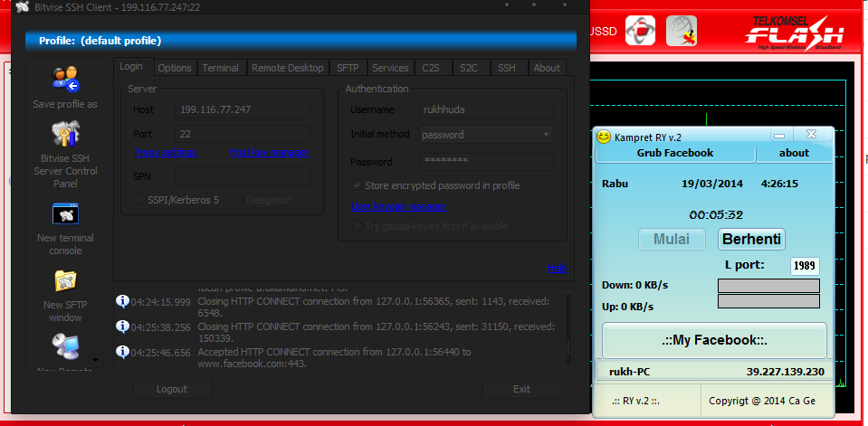
Task: Open Bitvise SSH Server Control Panel icon
Action: [66, 133]
